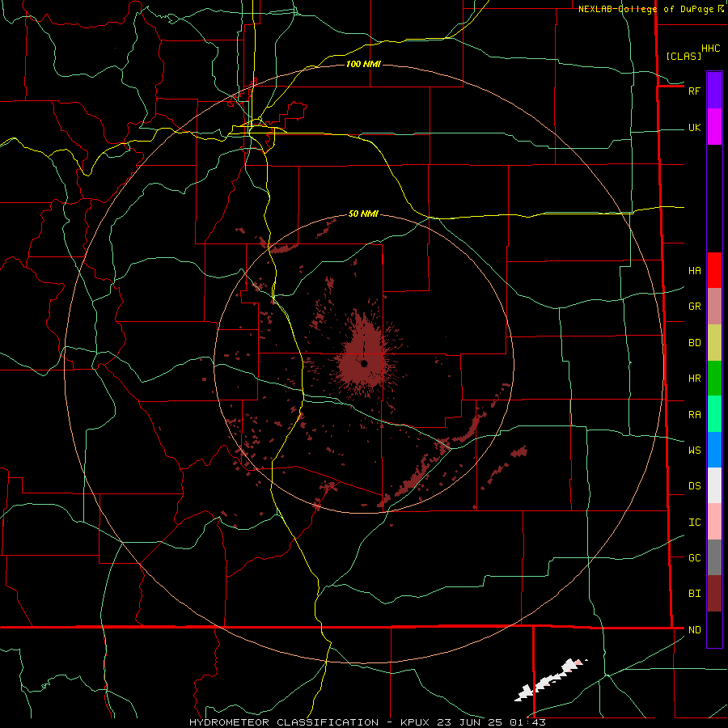Click the black ND swatch
The width and height of the screenshot is (728, 728).
click(714, 629)
